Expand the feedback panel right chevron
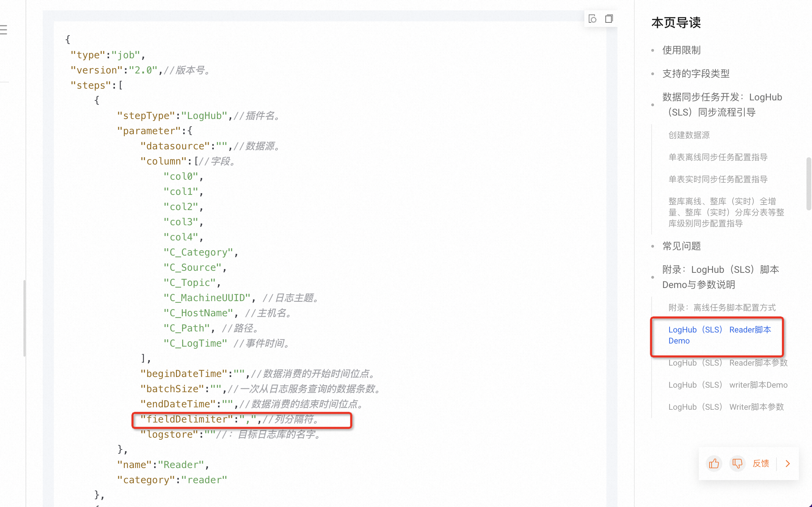The image size is (812, 507). point(788,464)
